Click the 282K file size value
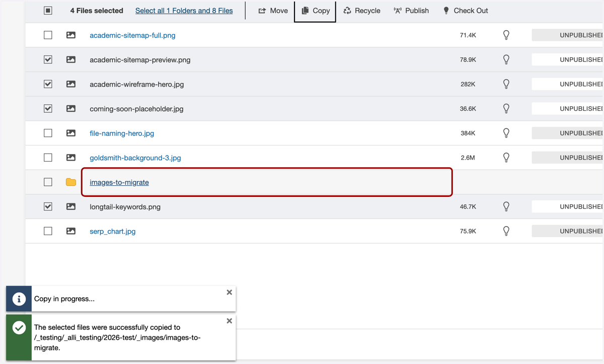Screen dimensions: 604x364 coord(468,85)
